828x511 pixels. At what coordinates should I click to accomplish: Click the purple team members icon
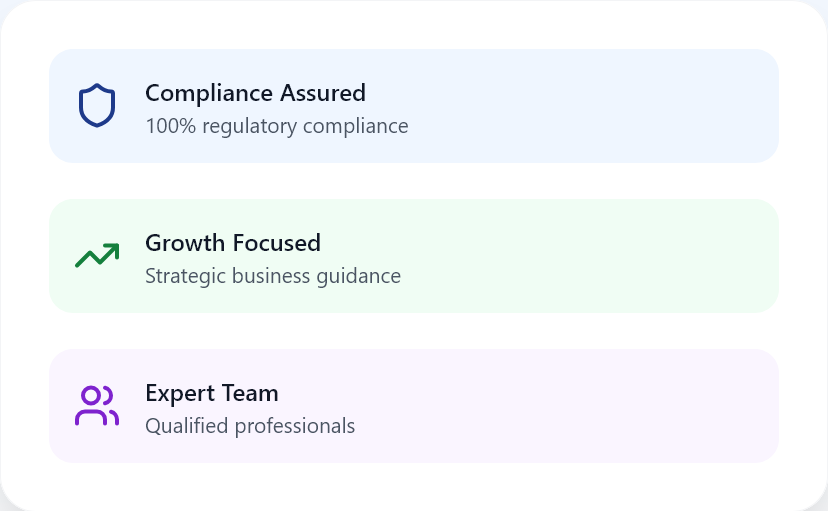click(x=97, y=405)
